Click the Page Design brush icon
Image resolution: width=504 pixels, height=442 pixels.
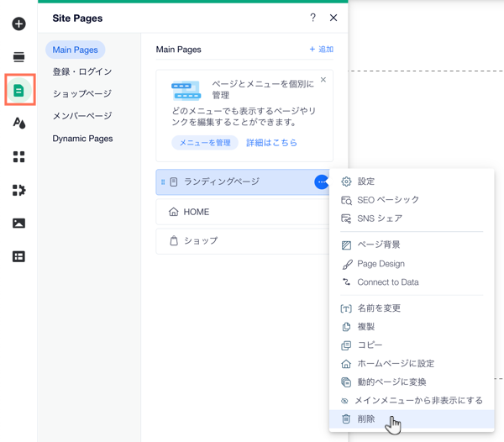[347, 264]
